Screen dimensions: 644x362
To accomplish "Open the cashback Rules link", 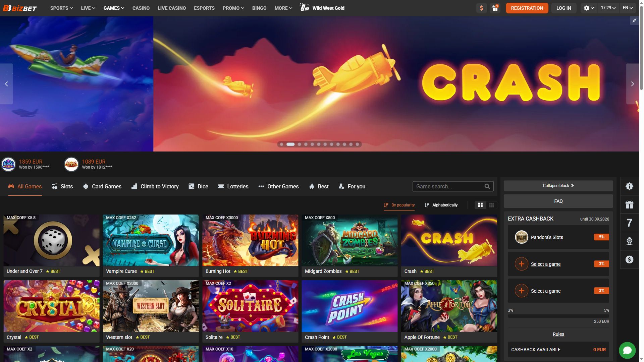I will pos(558,334).
